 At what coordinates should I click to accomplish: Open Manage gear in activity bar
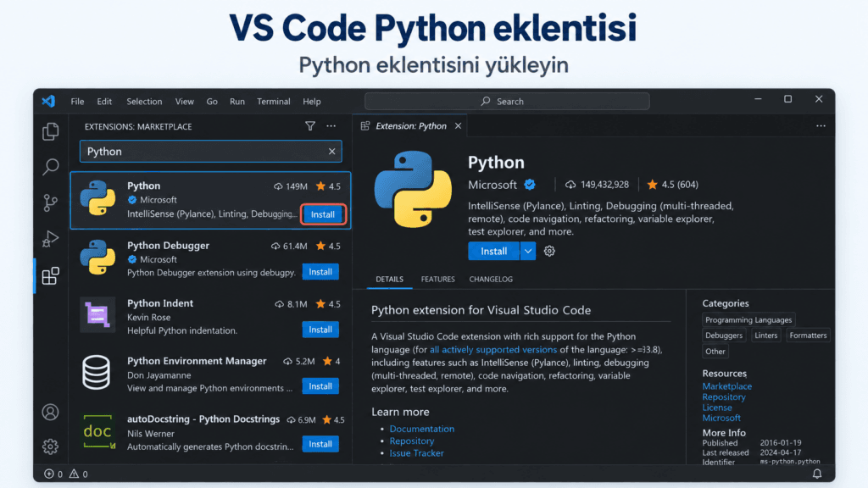coord(50,446)
